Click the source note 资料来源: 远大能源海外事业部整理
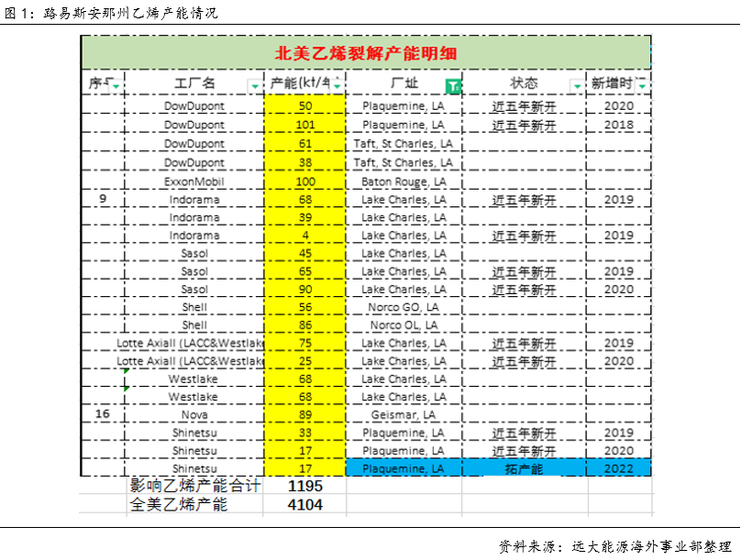Image resolution: width=741 pixels, height=560 pixels. pos(615,546)
